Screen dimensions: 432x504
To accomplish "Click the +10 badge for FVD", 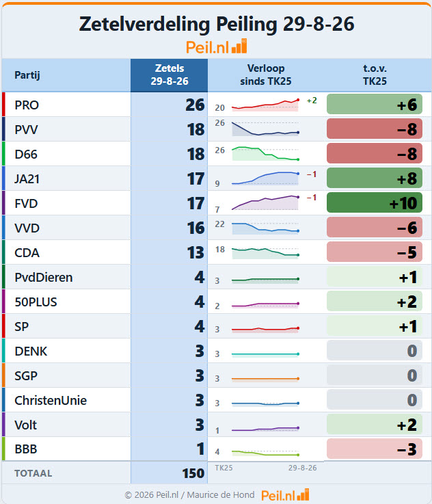I will [x=375, y=203].
